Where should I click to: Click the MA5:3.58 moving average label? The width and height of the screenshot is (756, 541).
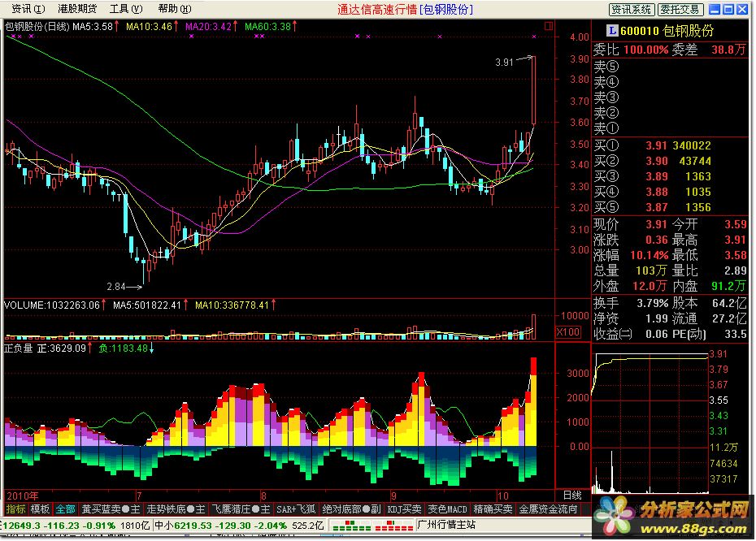click(95, 27)
